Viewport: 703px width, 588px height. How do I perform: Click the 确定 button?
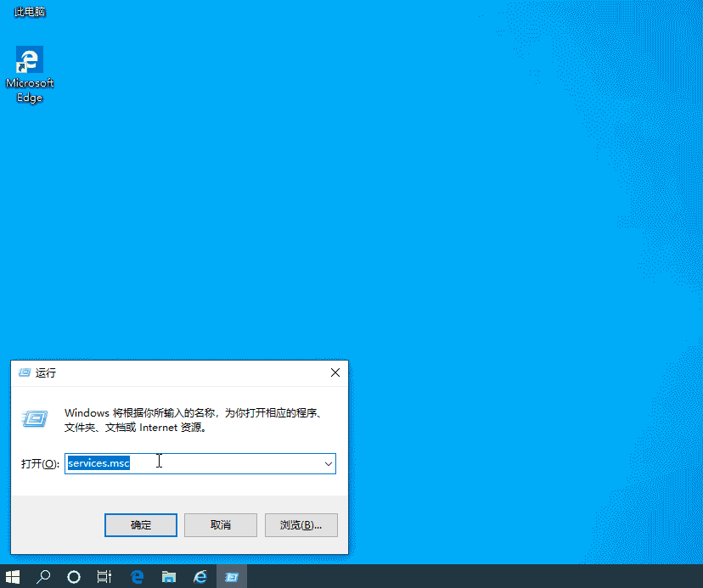click(141, 525)
